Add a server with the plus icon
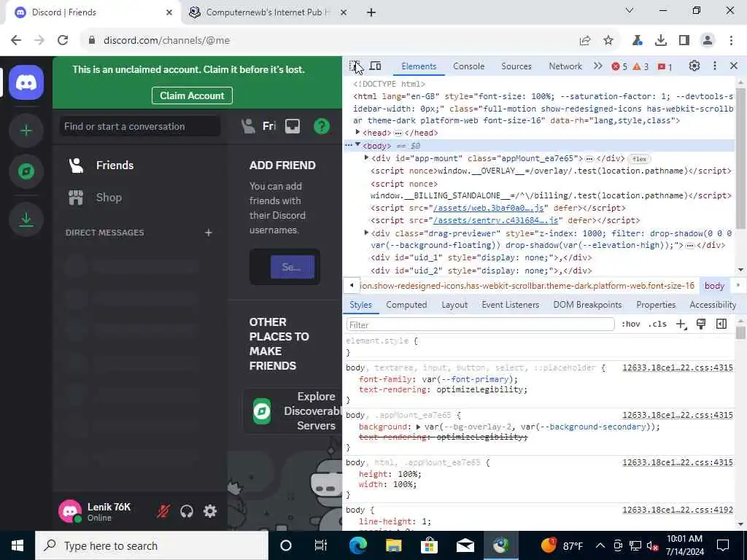The width and height of the screenshot is (747, 560). pos(26,130)
